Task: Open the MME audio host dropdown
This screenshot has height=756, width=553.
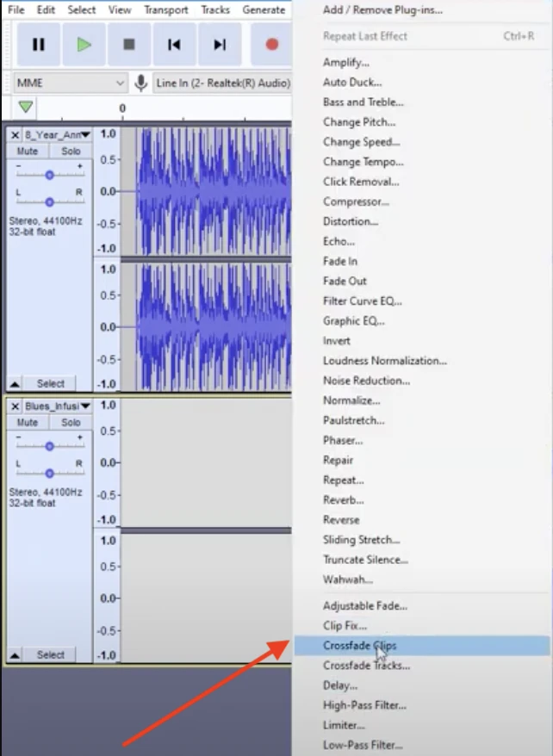Action: click(x=71, y=83)
